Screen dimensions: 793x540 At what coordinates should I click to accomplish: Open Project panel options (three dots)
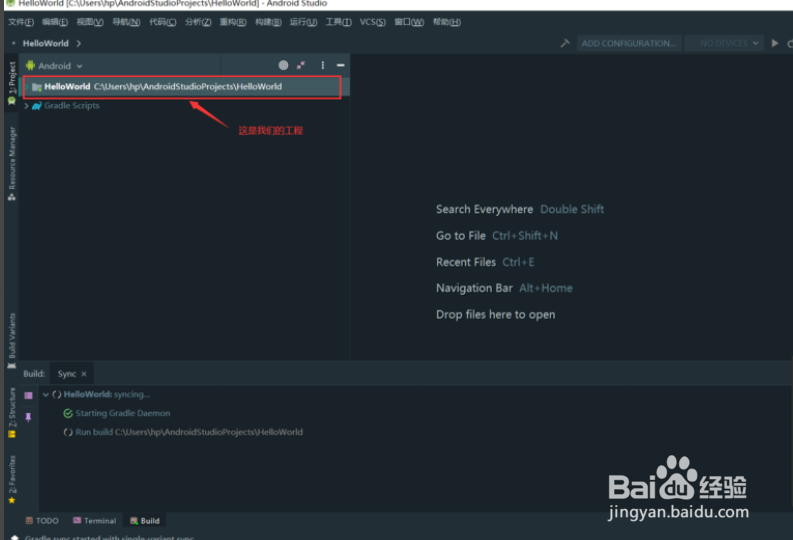tap(323, 65)
